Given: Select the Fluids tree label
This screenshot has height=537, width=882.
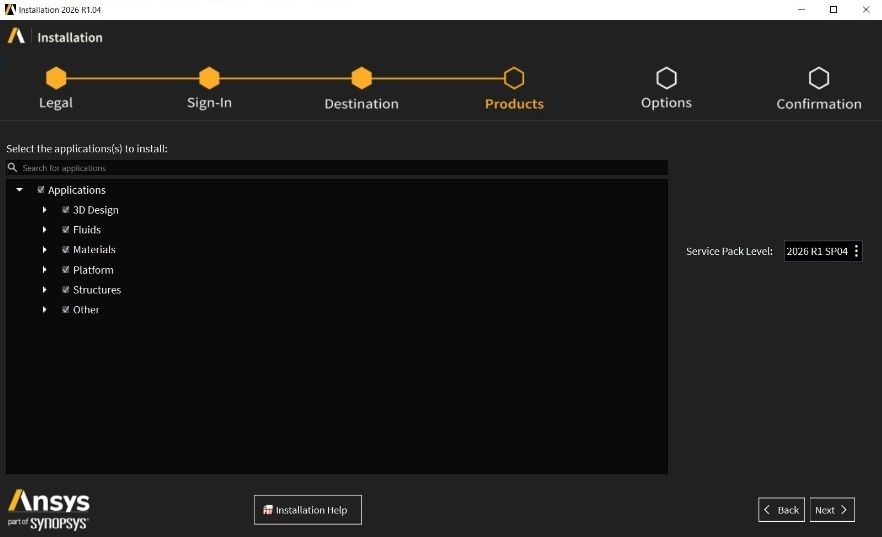Looking at the screenshot, I should tap(87, 229).
